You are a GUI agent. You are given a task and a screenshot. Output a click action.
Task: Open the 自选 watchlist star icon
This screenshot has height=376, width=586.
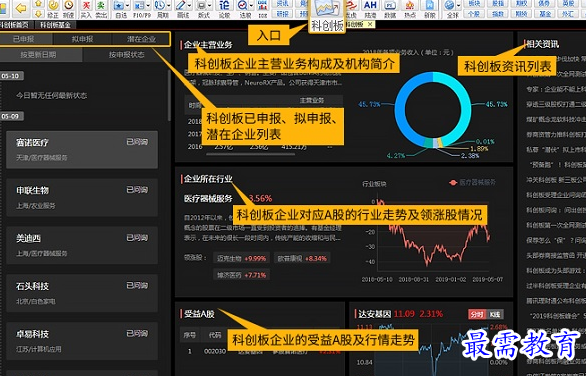[119, 5]
